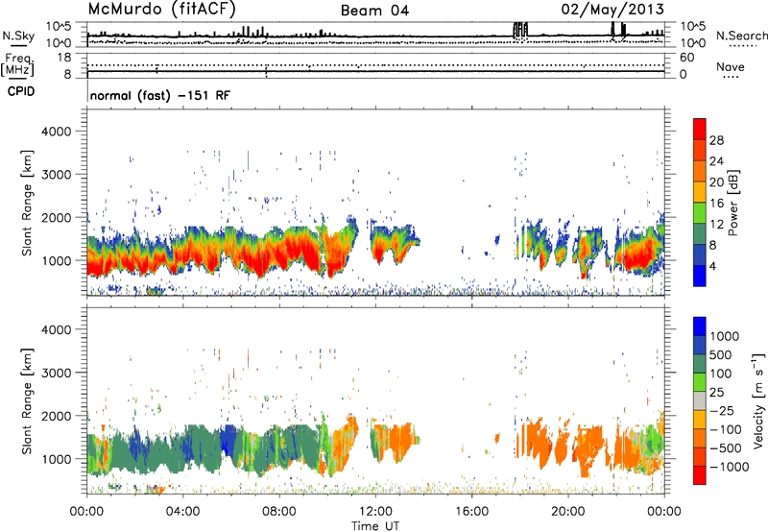
Task: Click the 04:00 time axis label
Action: click(x=182, y=512)
